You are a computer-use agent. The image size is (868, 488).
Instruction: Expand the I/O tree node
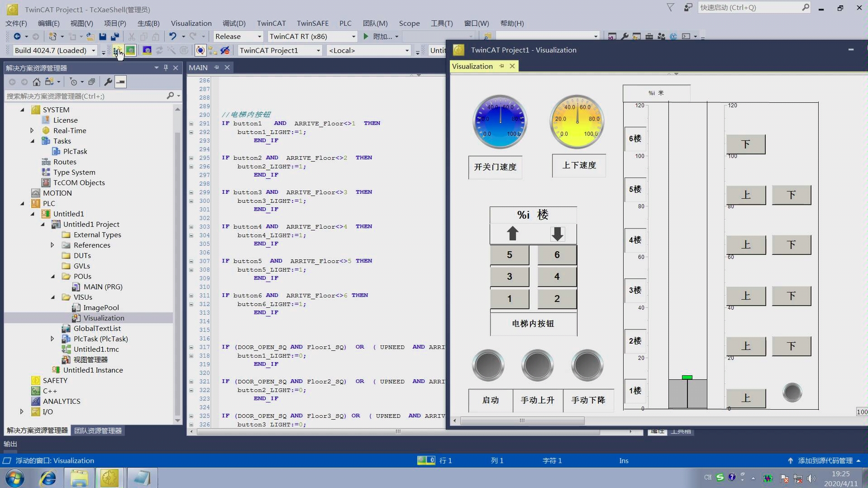[x=22, y=411]
